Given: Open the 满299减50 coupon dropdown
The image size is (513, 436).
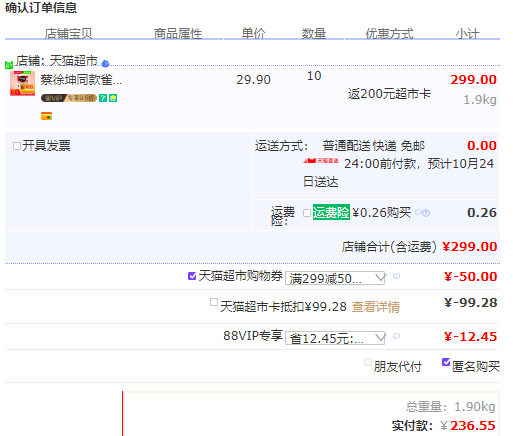Looking at the screenshot, I should tap(335, 278).
